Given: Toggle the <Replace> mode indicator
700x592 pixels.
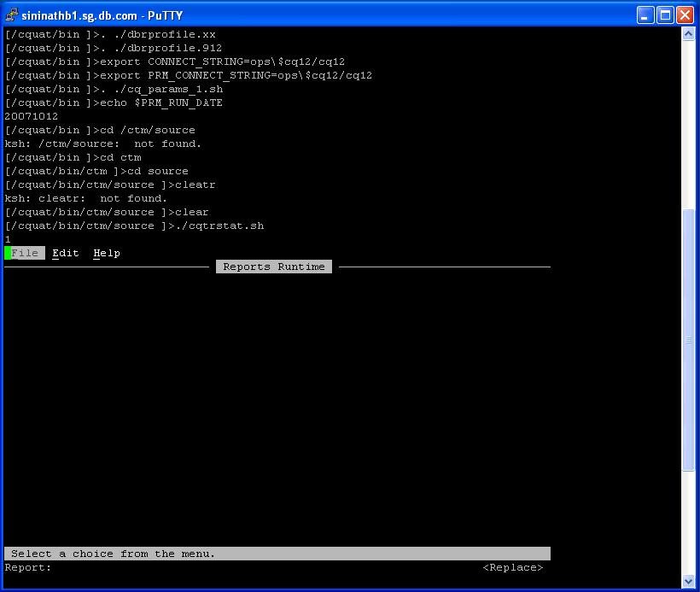Looking at the screenshot, I should (x=512, y=567).
